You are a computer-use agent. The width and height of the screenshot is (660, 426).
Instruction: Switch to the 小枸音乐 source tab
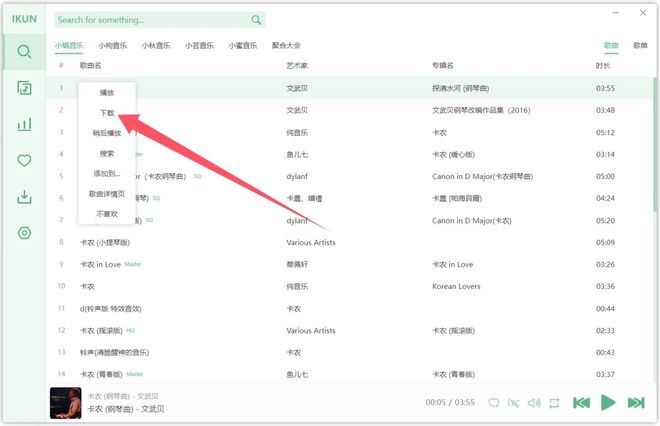click(x=112, y=45)
